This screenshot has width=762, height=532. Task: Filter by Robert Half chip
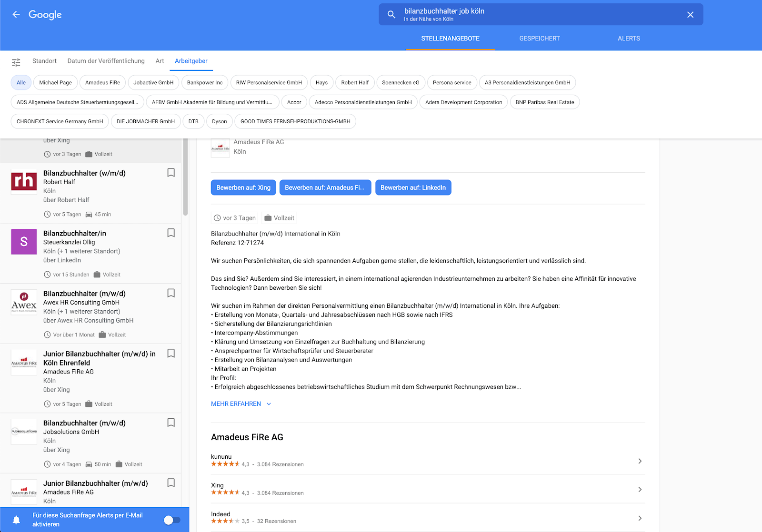click(x=355, y=82)
